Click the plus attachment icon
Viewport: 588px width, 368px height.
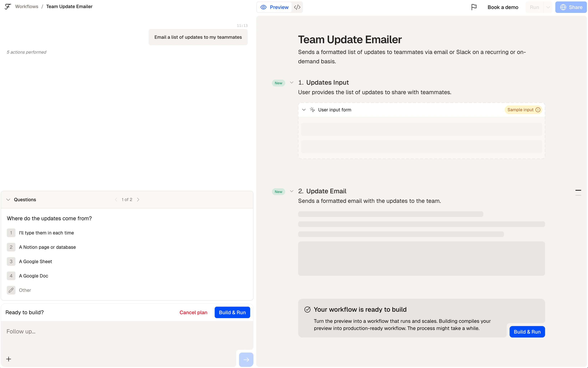(x=9, y=359)
